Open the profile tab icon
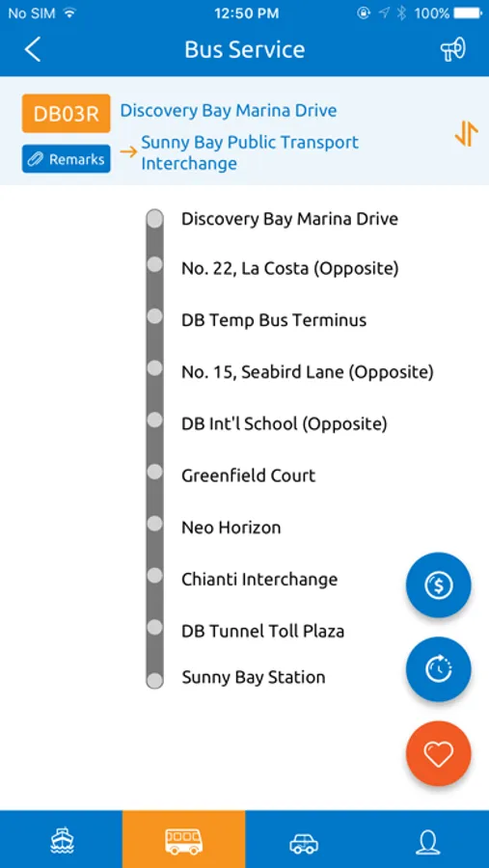 coord(427,840)
